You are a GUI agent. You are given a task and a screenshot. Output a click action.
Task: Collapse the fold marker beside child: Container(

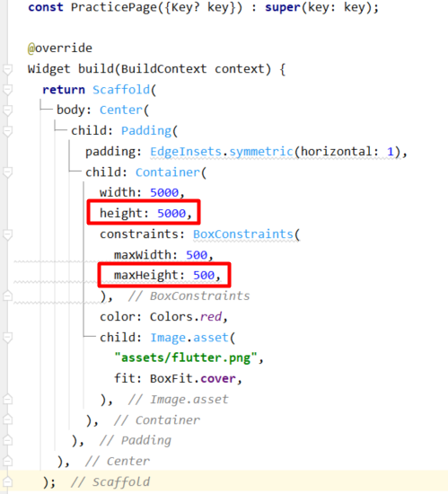coord(7,172)
